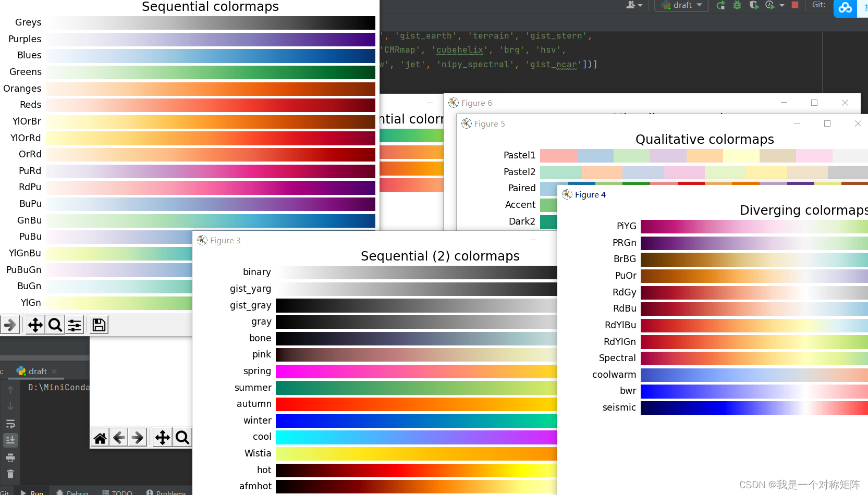The image size is (868, 495).
Task: Click the binary colormap label
Action: coord(257,272)
